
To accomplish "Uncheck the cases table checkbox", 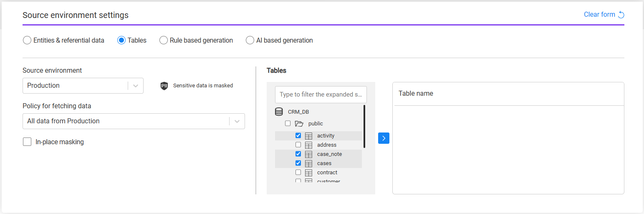I will click(298, 163).
